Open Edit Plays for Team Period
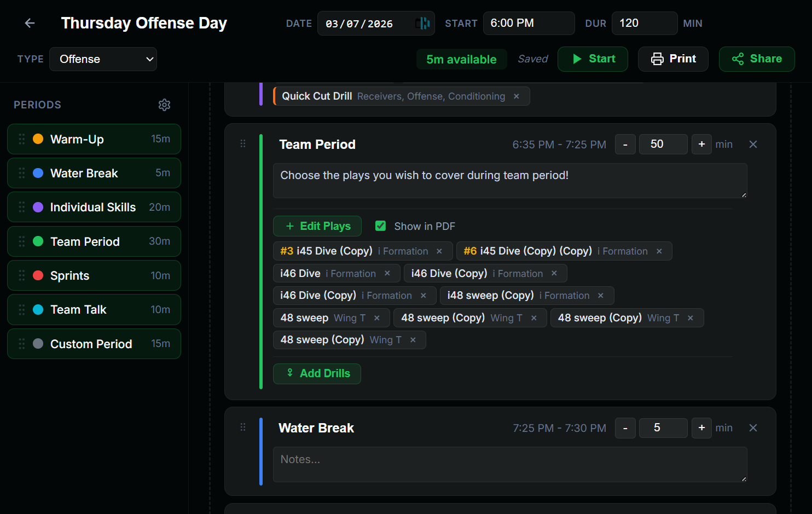The width and height of the screenshot is (812, 514). coord(317,226)
